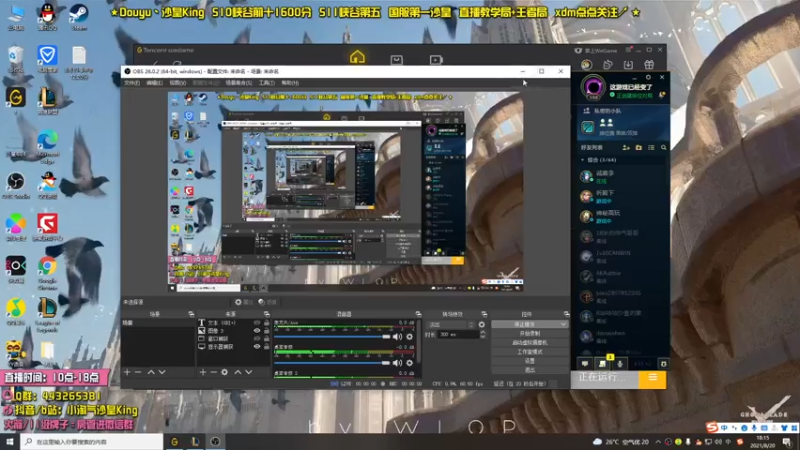Add a new source with plus icon

pyautogui.click(x=203, y=372)
